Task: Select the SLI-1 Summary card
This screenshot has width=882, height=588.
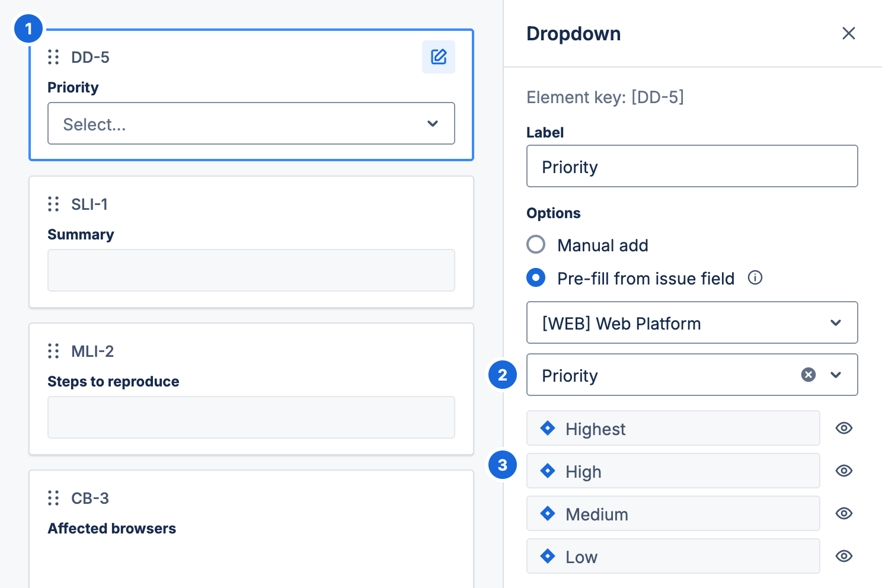Action: pos(251,242)
